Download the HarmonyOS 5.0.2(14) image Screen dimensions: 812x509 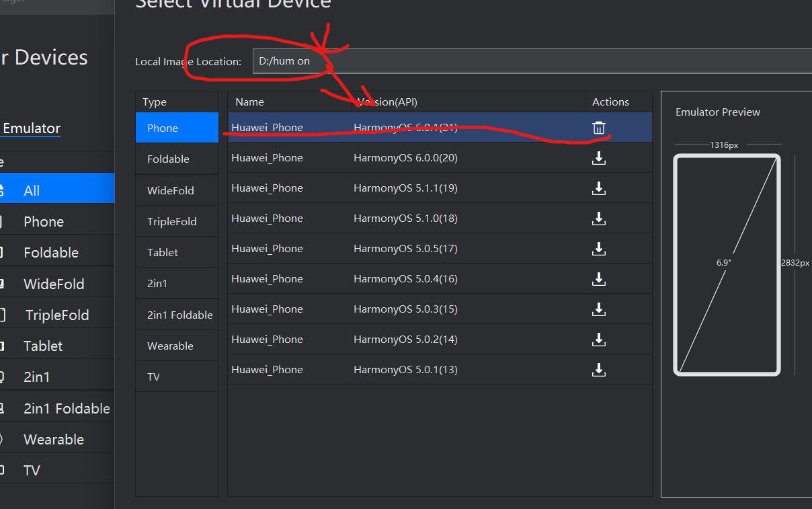click(599, 340)
